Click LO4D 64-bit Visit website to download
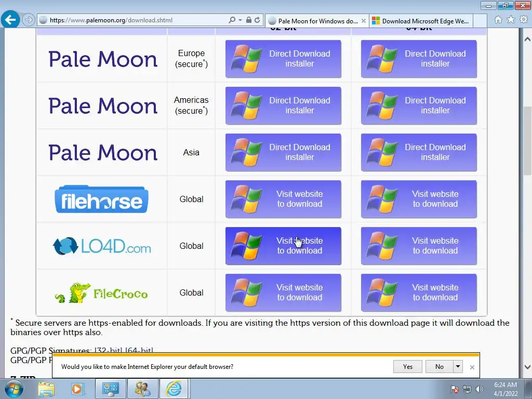 (419, 246)
